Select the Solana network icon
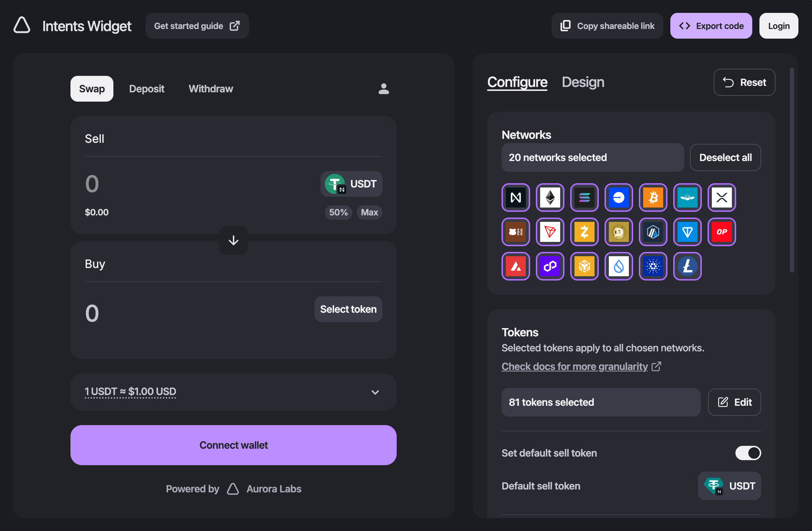The width and height of the screenshot is (812, 531). [x=584, y=198]
